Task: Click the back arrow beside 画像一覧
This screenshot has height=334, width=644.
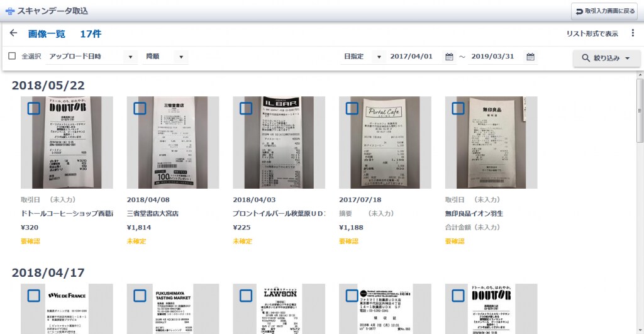Action: tap(13, 33)
